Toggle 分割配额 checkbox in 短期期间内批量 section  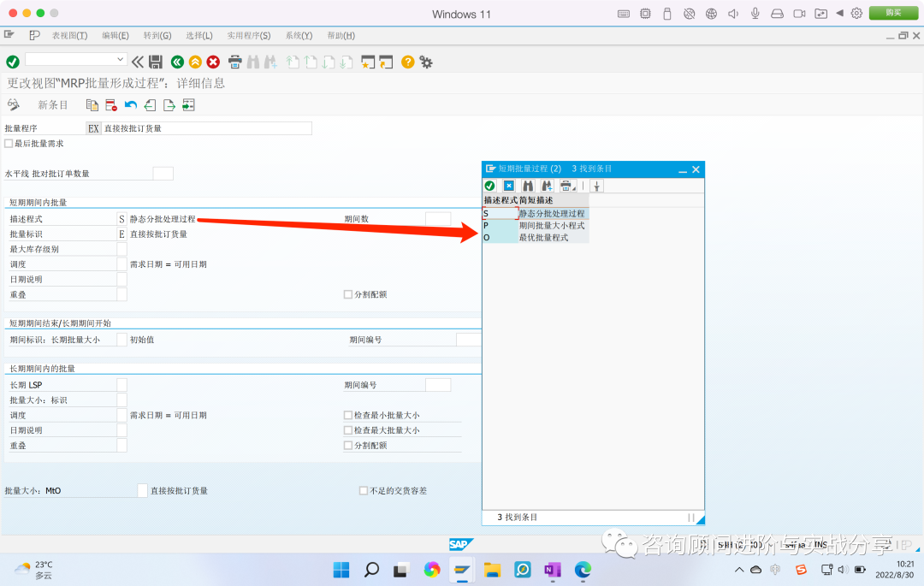[x=347, y=294]
